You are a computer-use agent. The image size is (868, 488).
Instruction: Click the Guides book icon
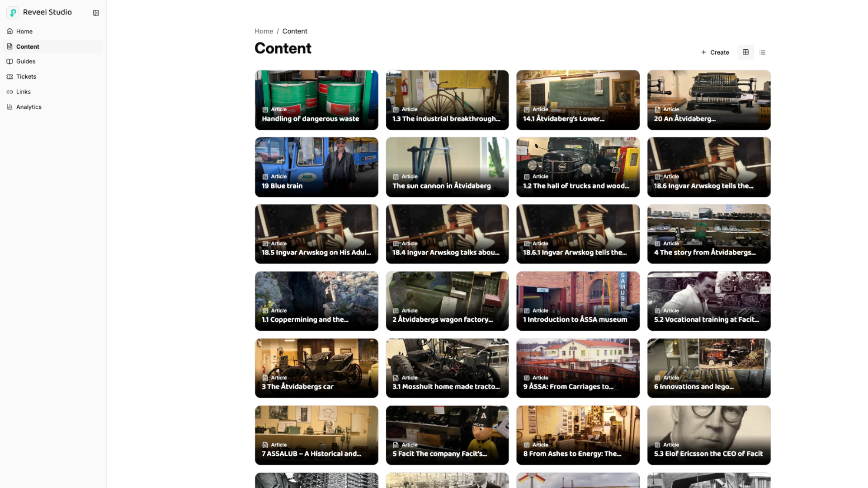click(x=9, y=61)
